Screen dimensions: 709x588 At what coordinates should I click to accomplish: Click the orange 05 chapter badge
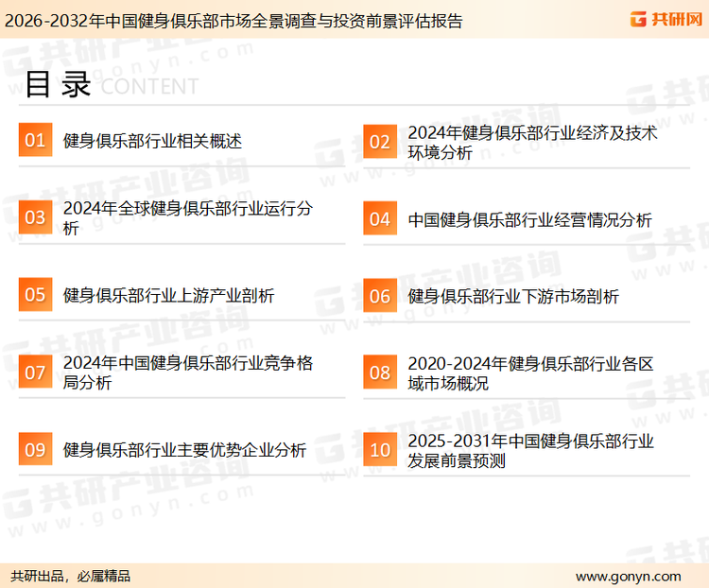pos(35,295)
